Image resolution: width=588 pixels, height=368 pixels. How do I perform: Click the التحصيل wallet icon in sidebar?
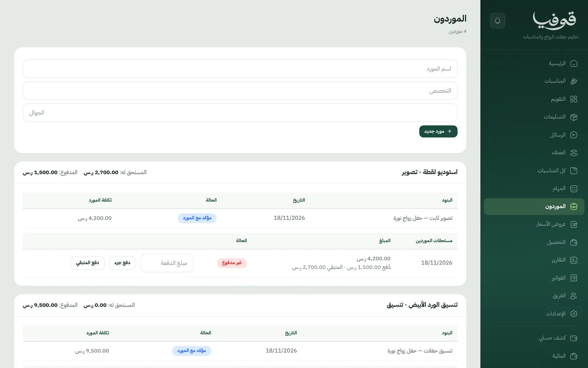pyautogui.click(x=574, y=242)
